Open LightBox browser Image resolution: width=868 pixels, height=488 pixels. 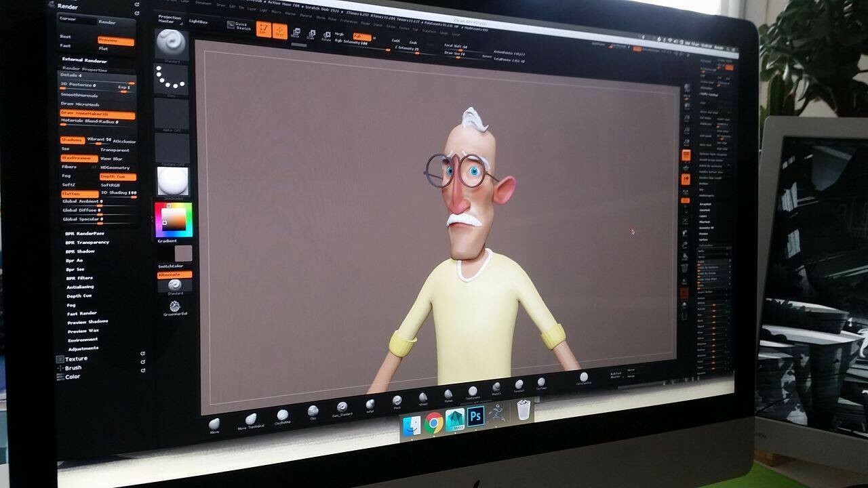point(199,21)
